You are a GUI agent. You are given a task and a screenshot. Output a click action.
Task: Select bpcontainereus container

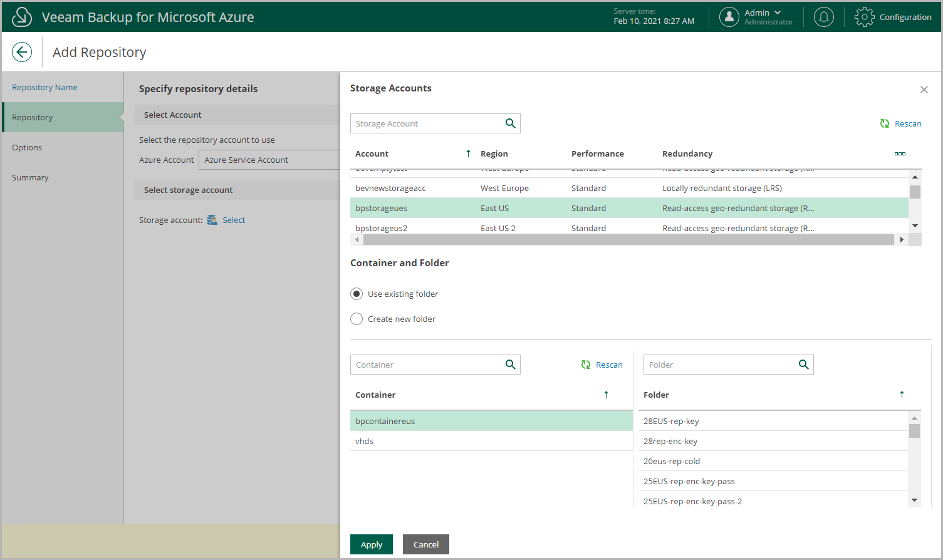491,421
